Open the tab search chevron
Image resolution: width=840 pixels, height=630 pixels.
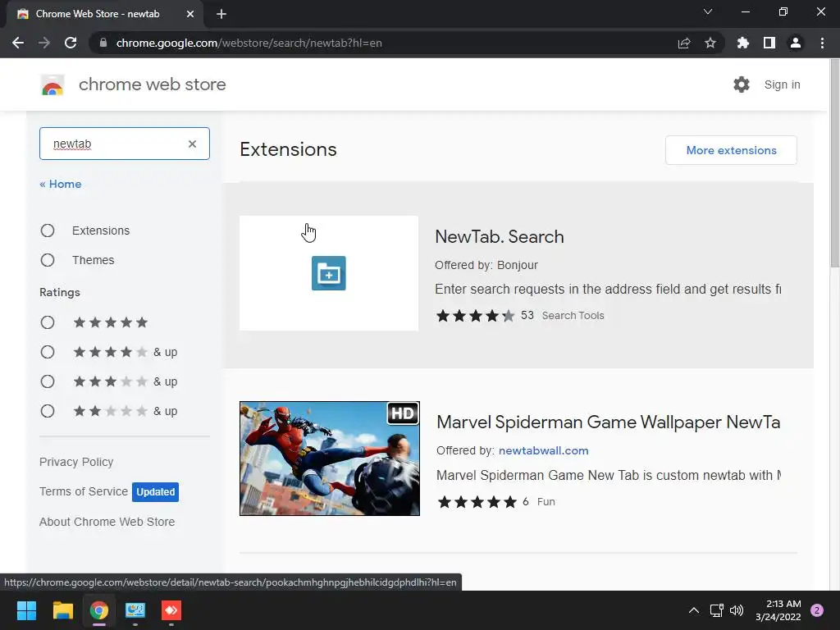(x=708, y=11)
